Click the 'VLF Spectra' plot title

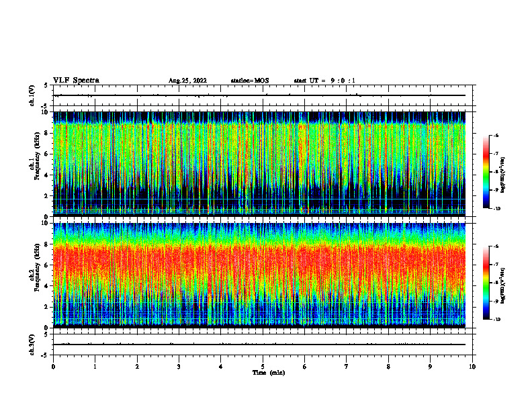76,81
